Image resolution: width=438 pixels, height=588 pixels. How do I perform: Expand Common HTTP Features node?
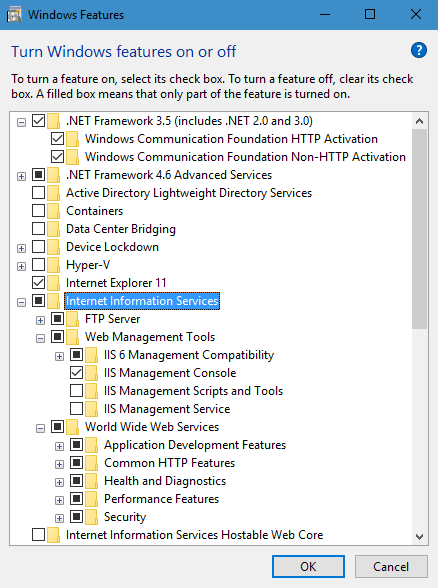click(59, 465)
